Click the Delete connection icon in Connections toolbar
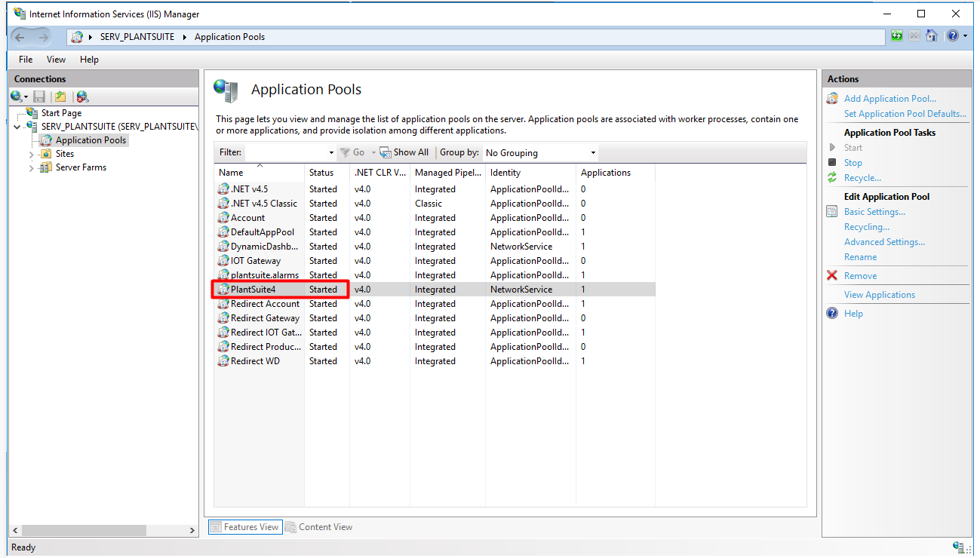The image size is (980, 558). [x=82, y=97]
